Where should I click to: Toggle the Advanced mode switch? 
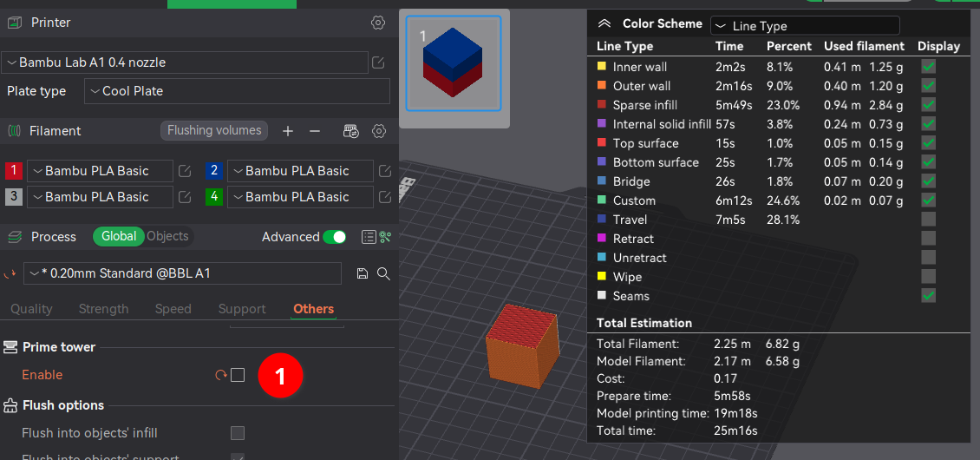coord(334,237)
